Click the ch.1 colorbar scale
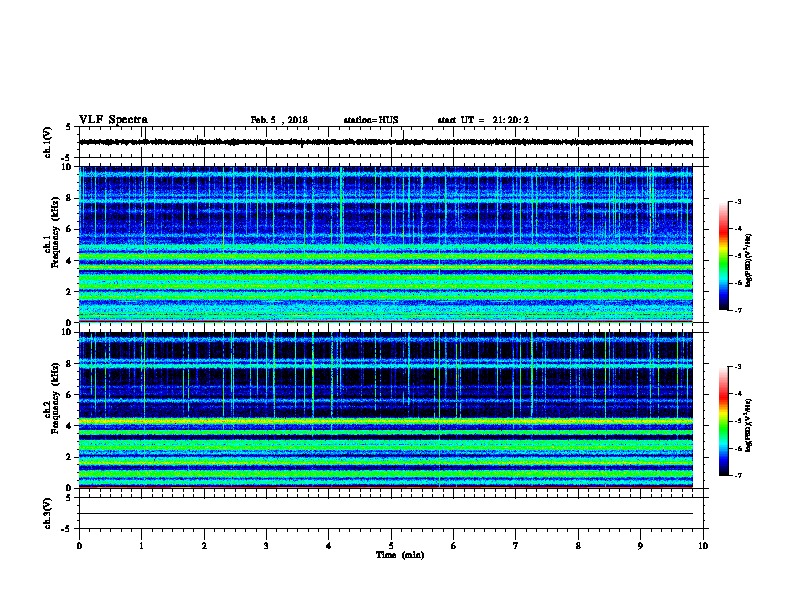The height and width of the screenshot is (612, 792). pyautogui.click(x=723, y=256)
